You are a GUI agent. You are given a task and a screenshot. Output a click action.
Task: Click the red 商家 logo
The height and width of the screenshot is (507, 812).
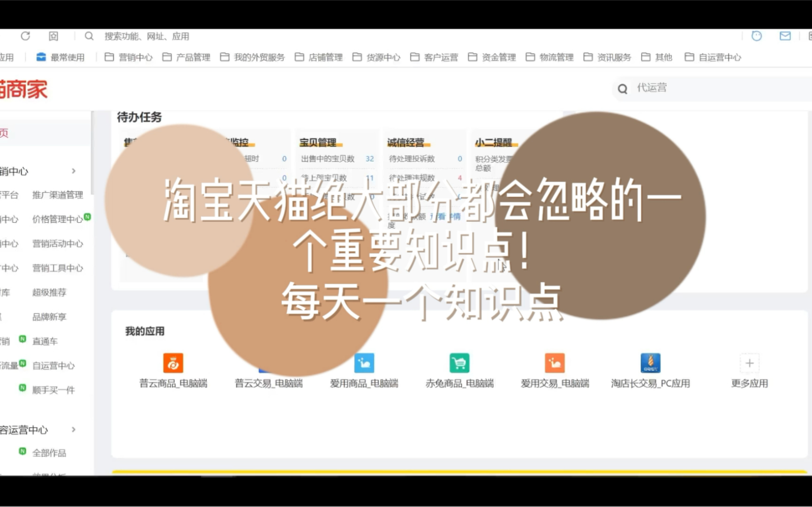[x=23, y=89]
